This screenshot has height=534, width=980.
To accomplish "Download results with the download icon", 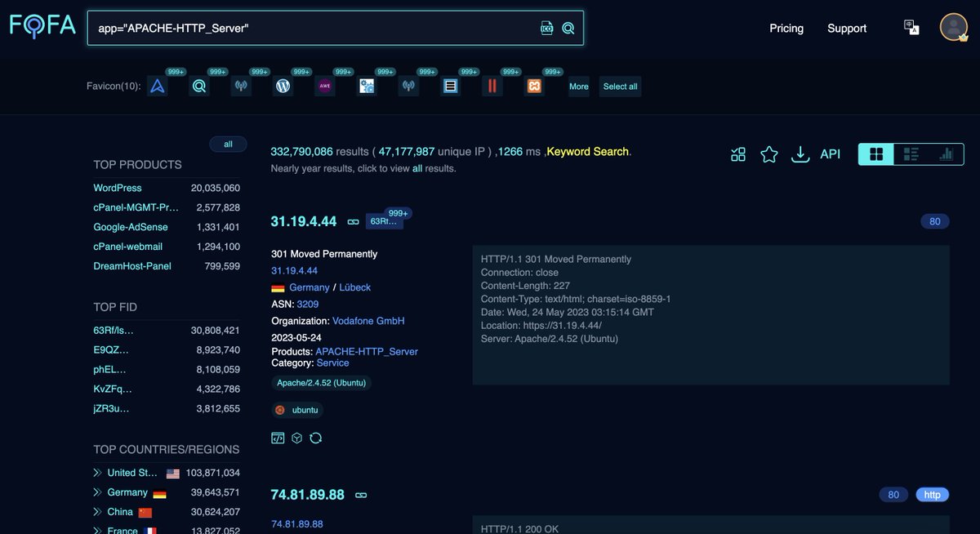I will click(800, 154).
